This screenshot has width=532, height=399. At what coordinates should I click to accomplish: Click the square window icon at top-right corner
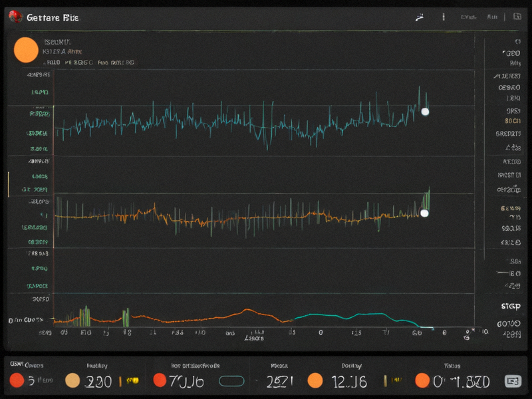pyautogui.click(x=517, y=17)
